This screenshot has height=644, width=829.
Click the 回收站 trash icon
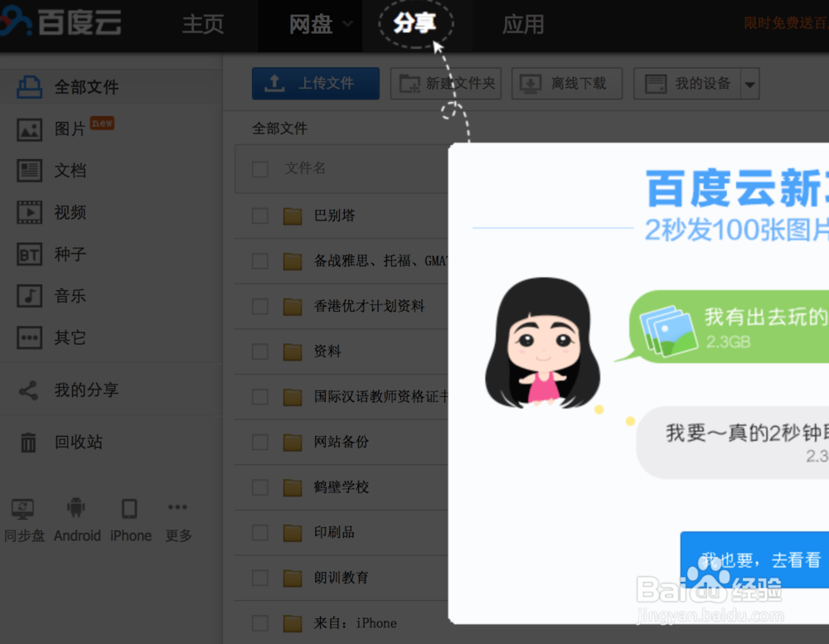[x=28, y=443]
